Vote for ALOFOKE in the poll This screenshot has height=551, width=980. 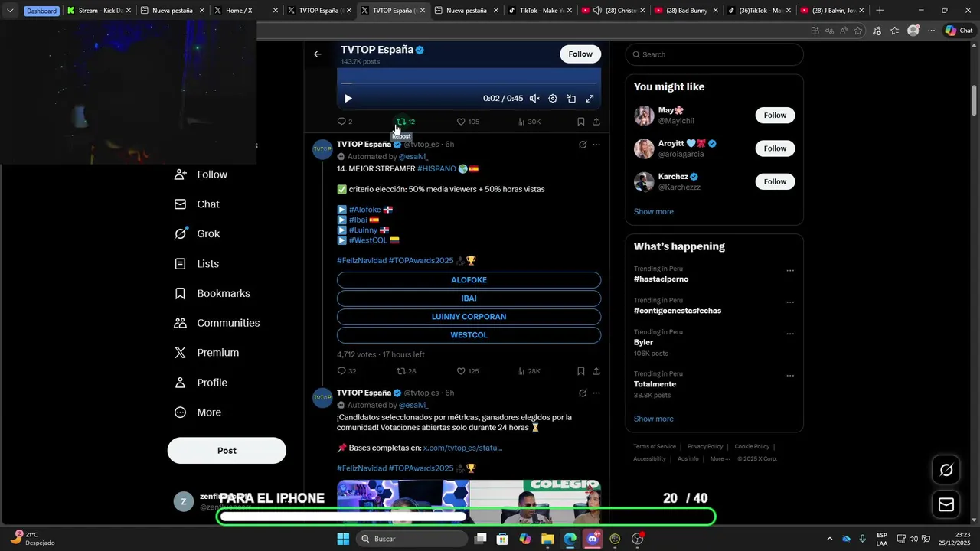(x=469, y=280)
